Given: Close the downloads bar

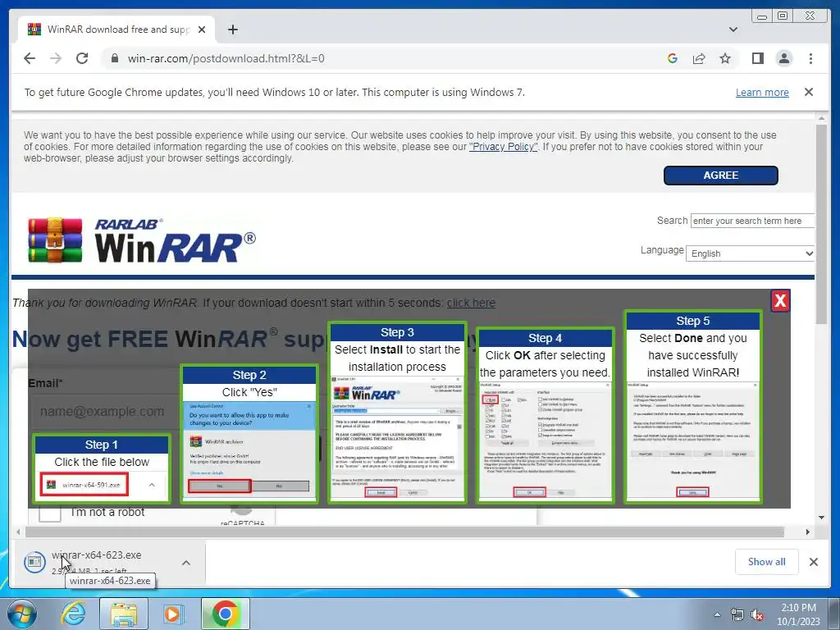Looking at the screenshot, I should tap(813, 561).
